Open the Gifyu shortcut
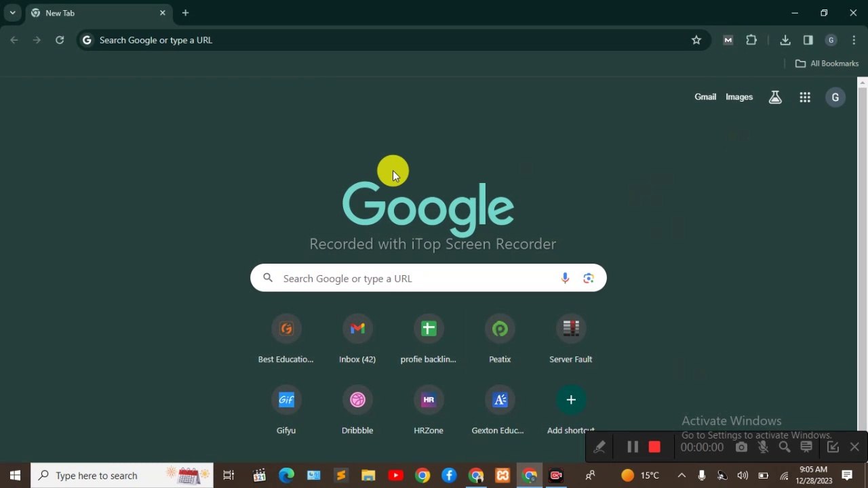This screenshot has width=868, height=488. (x=286, y=411)
